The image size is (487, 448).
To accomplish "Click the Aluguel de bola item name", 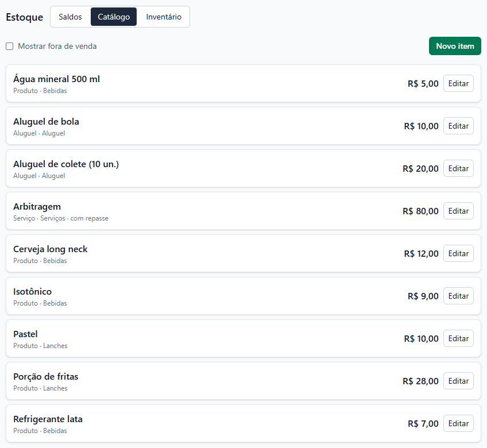I will click(46, 121).
